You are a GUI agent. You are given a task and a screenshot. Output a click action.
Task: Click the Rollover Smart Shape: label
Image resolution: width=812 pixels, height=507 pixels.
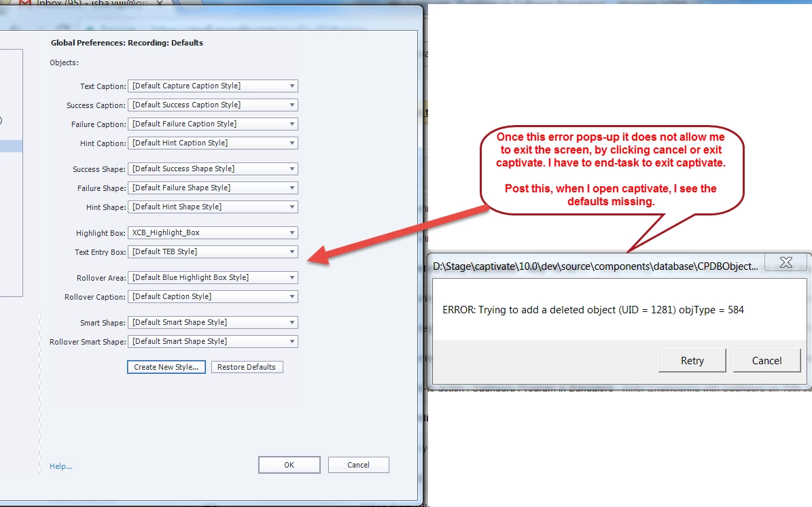(88, 342)
